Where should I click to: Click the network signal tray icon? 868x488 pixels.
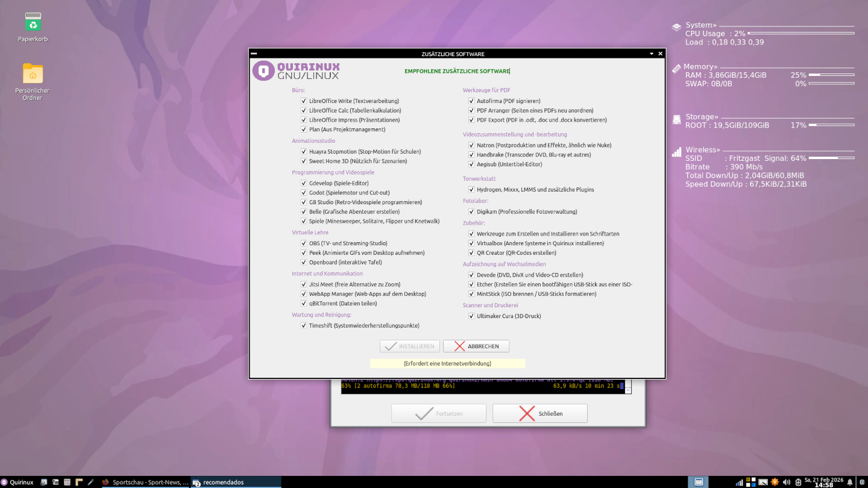point(739,482)
